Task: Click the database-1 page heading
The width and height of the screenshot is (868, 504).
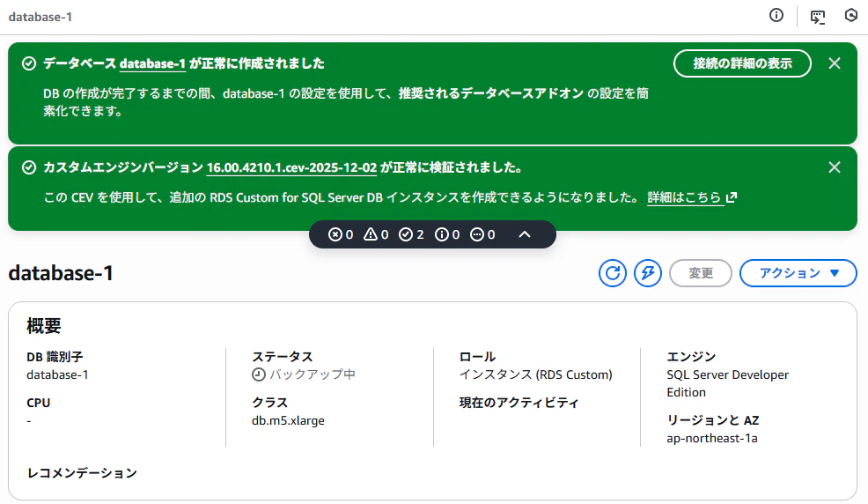Action: [61, 273]
